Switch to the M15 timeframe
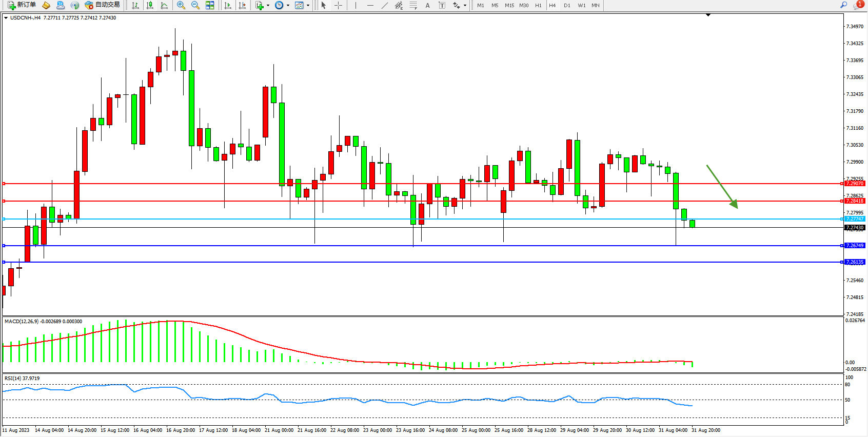Image resolution: width=868 pixels, height=437 pixels. point(509,5)
